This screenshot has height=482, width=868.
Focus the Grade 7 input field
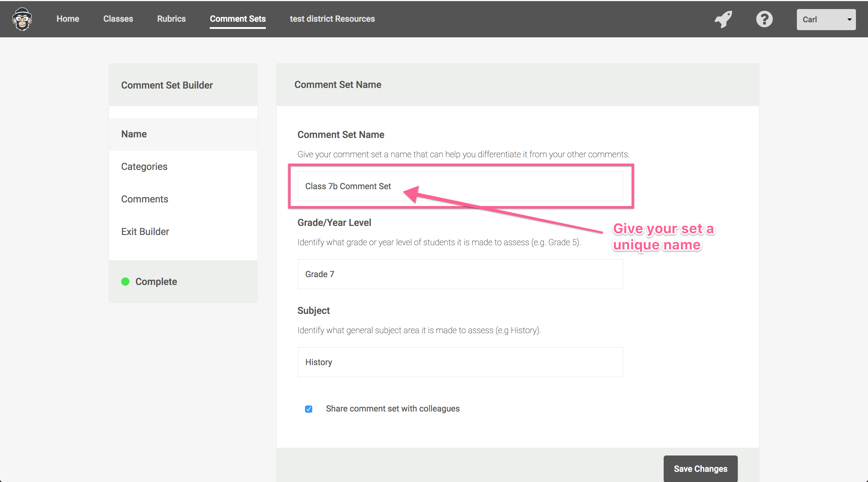click(460, 274)
